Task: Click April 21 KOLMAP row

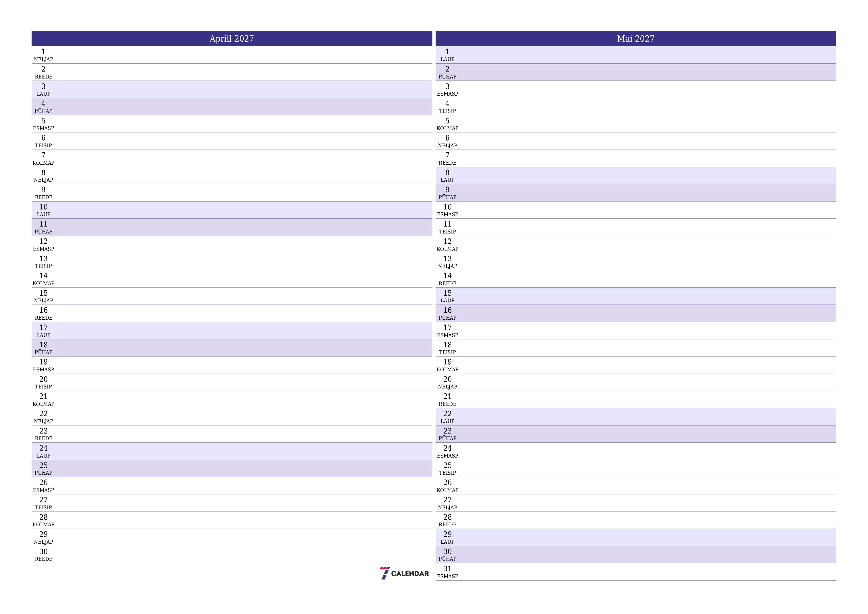Action: [x=232, y=400]
